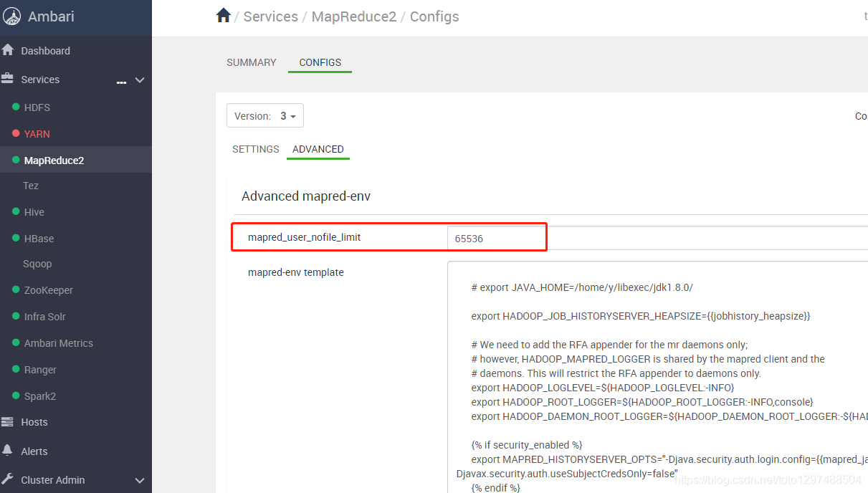Open Sqoop service in sidebar

[37, 264]
